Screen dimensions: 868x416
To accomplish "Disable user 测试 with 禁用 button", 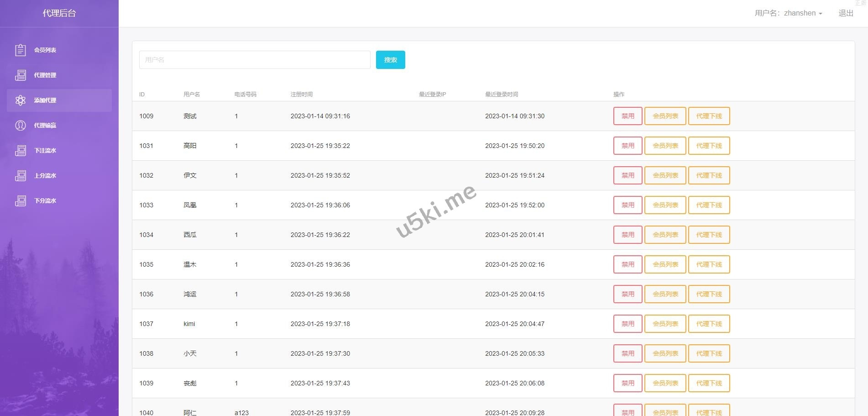I will click(627, 116).
